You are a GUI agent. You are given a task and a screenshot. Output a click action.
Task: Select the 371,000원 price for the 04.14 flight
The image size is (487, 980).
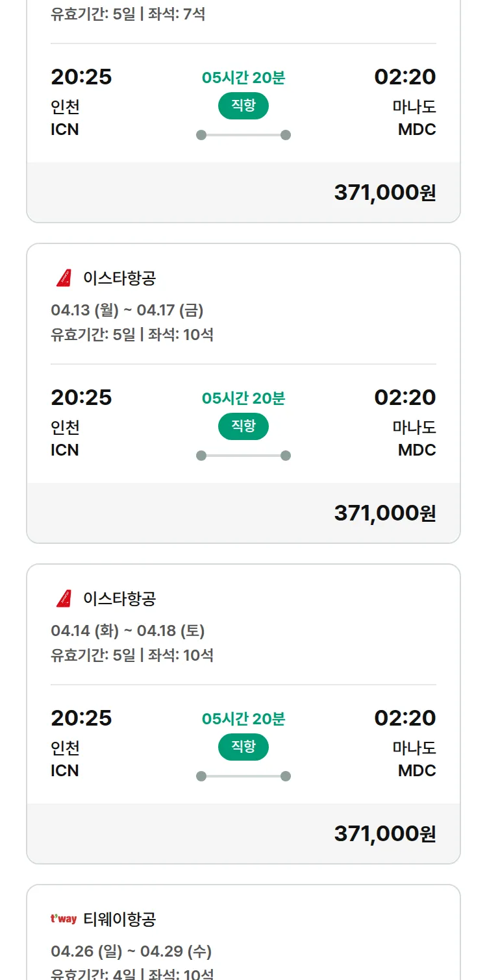click(x=384, y=834)
